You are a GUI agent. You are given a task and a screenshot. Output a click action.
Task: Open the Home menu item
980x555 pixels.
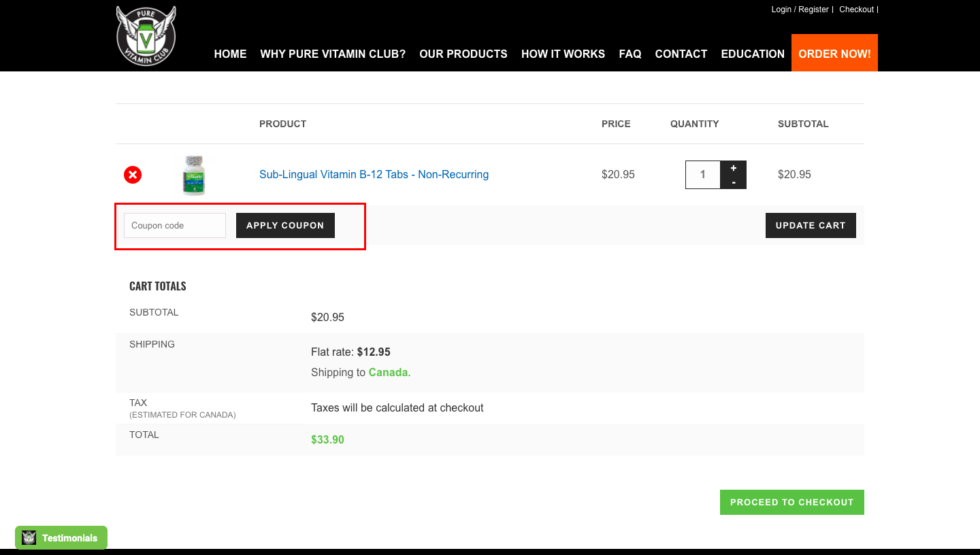(x=230, y=54)
